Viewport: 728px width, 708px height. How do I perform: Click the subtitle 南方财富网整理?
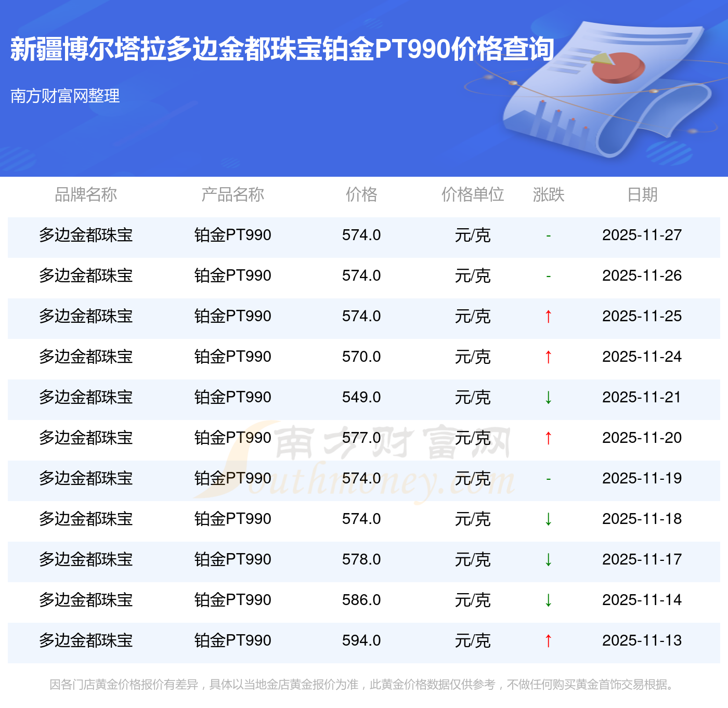tap(65, 96)
